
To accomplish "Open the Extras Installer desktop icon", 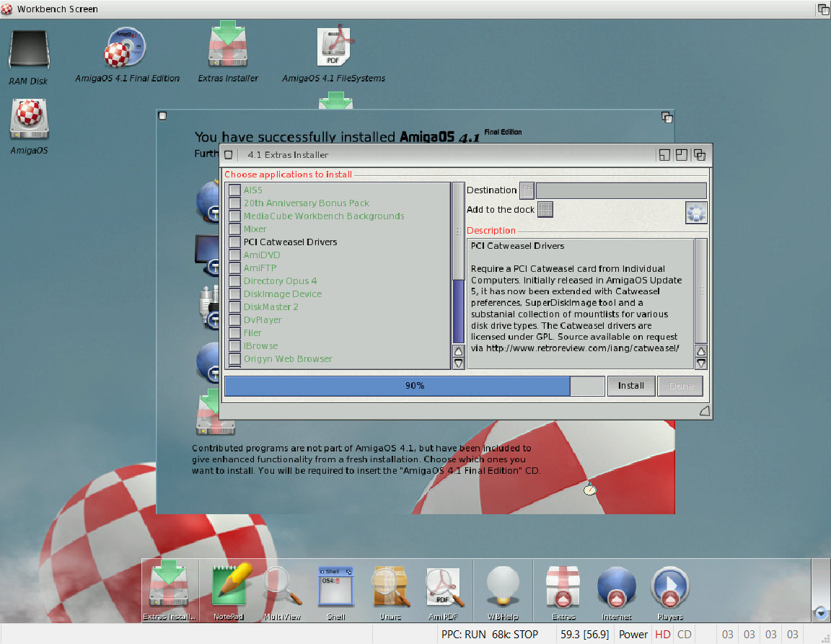I will tap(228, 45).
